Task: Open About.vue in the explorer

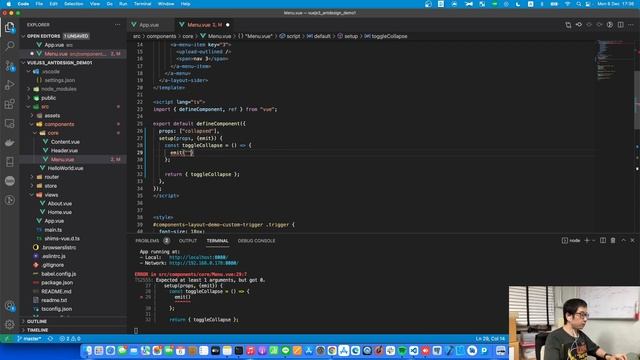Action: [60, 204]
